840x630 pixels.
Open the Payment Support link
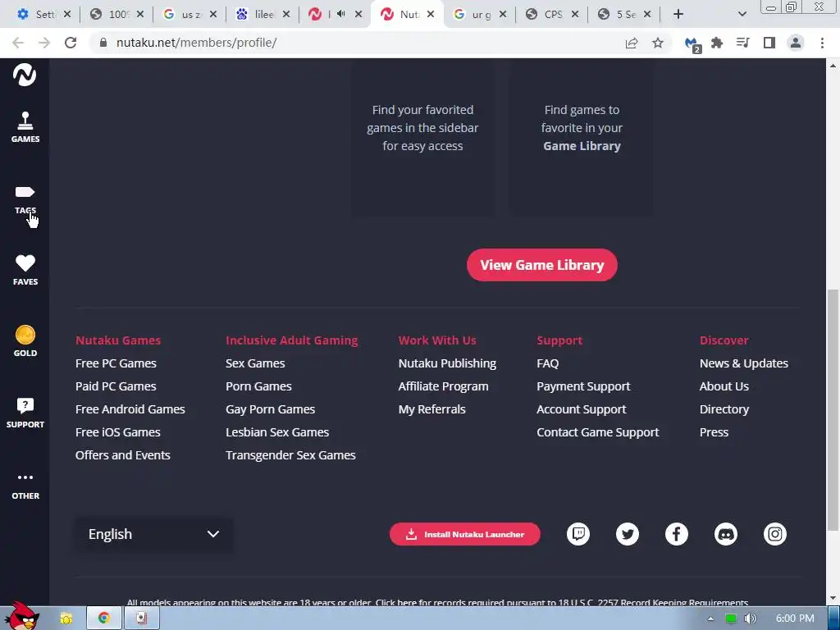tap(583, 386)
